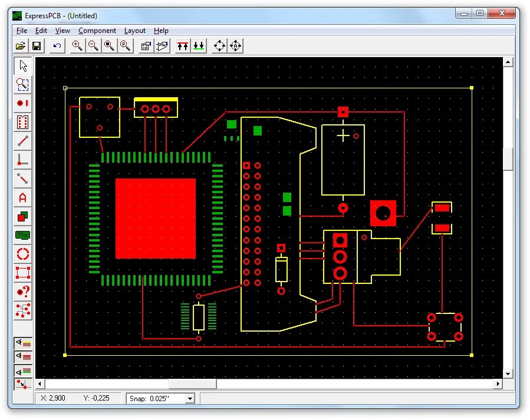This screenshot has height=420, width=530.
Task: Click the vertical scrollbar thumb
Action: coord(508,160)
